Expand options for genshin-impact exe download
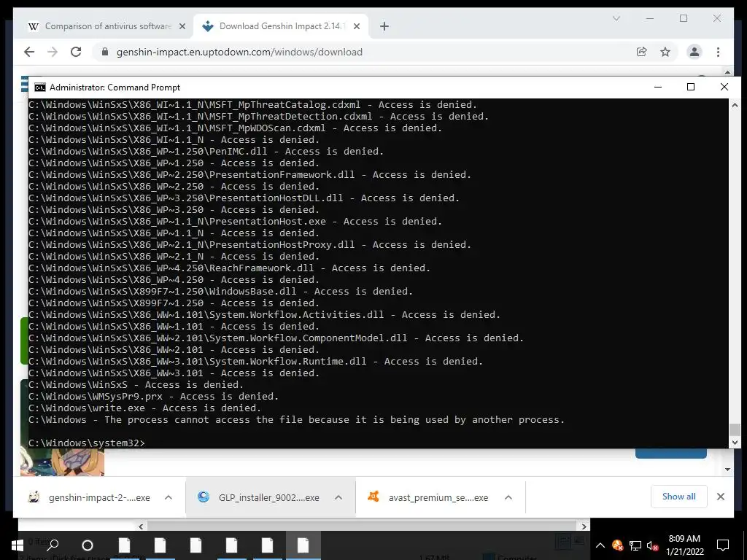The height and width of the screenshot is (560, 747). pos(169,497)
